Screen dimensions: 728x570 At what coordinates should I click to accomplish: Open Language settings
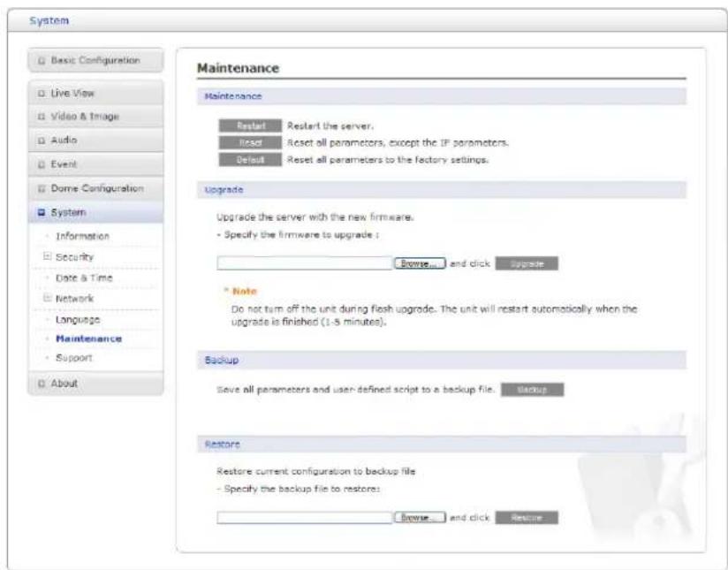pos(78,320)
